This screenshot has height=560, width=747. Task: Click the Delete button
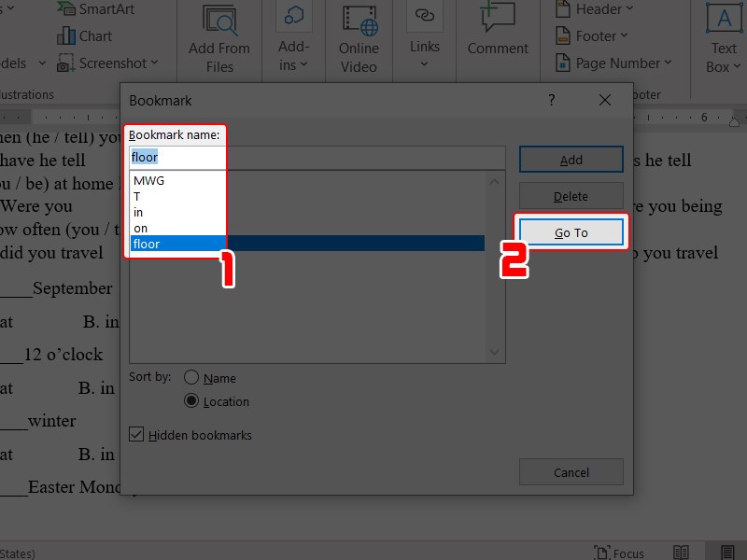[571, 196]
